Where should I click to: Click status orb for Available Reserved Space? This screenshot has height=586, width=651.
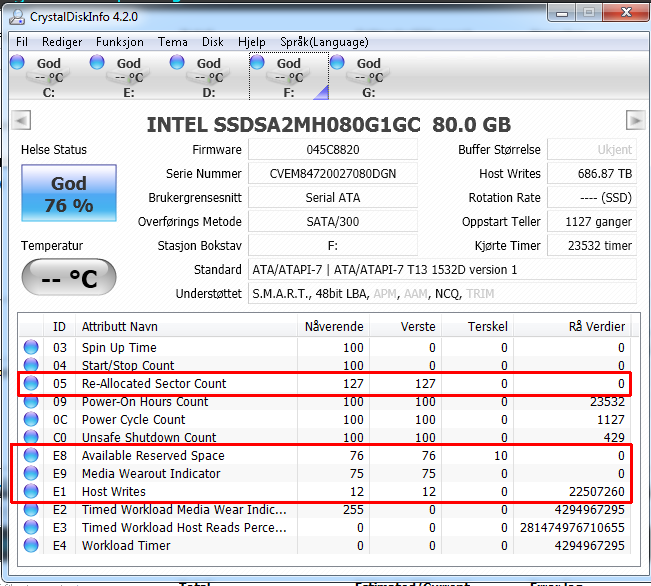(31, 455)
